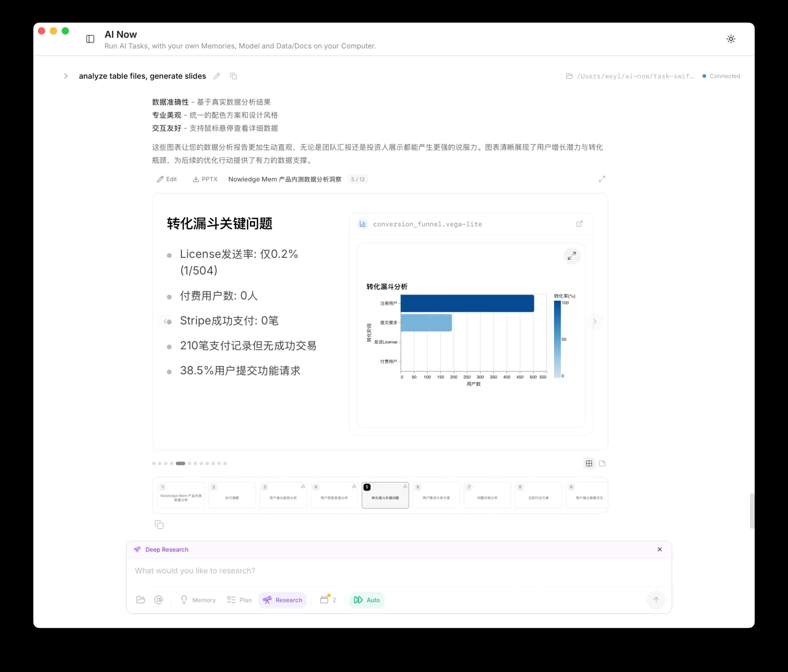Open conversion_funnel chart in external window
The height and width of the screenshot is (672, 788).
pos(580,224)
